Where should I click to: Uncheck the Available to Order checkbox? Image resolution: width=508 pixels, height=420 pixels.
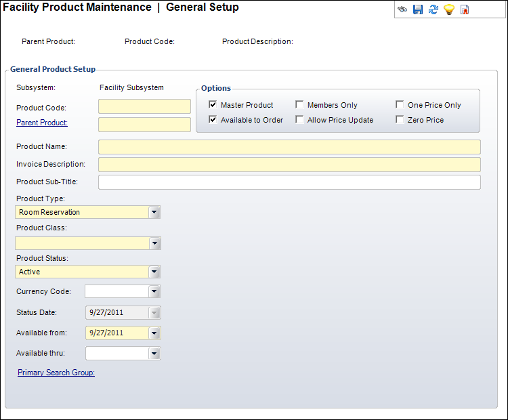213,120
